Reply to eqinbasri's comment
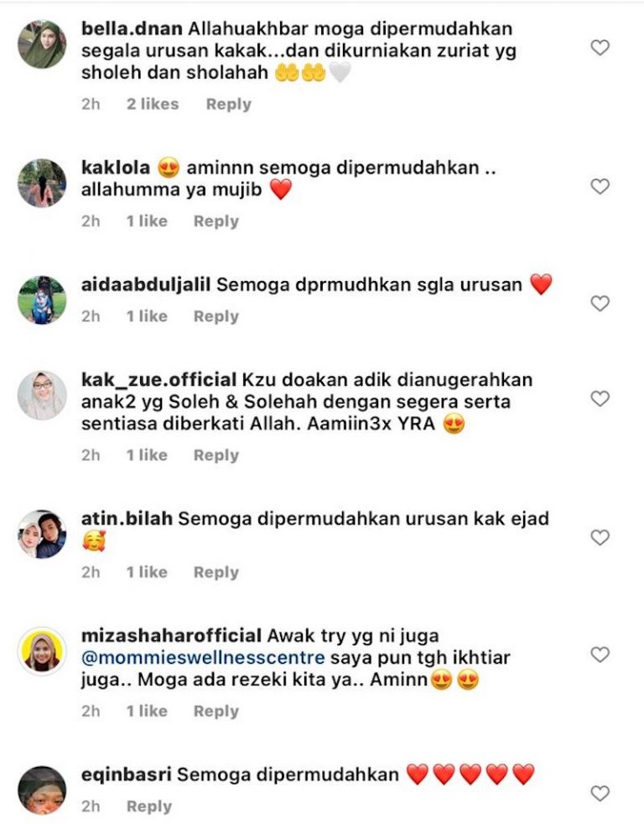 coord(149,806)
